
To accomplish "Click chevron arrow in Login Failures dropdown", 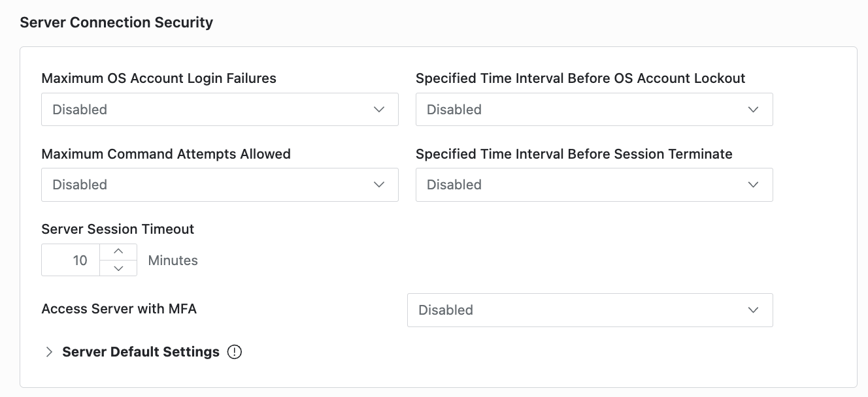I will tap(379, 110).
